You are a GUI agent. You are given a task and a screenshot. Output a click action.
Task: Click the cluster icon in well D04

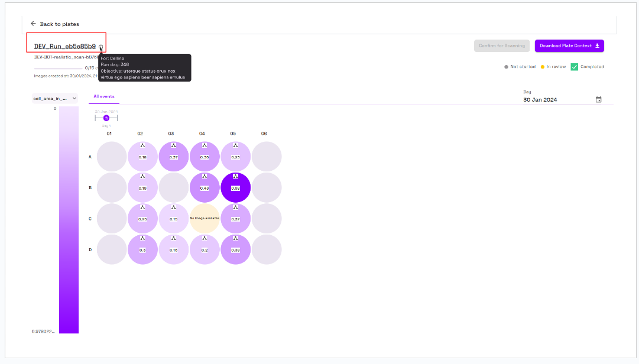(x=205, y=238)
